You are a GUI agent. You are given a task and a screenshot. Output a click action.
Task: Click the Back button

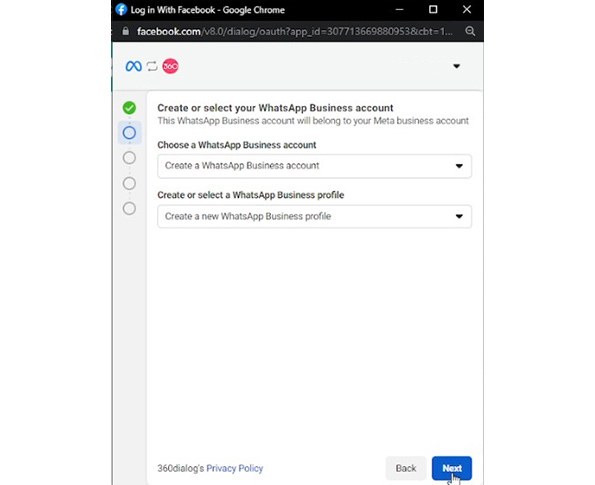(406, 468)
